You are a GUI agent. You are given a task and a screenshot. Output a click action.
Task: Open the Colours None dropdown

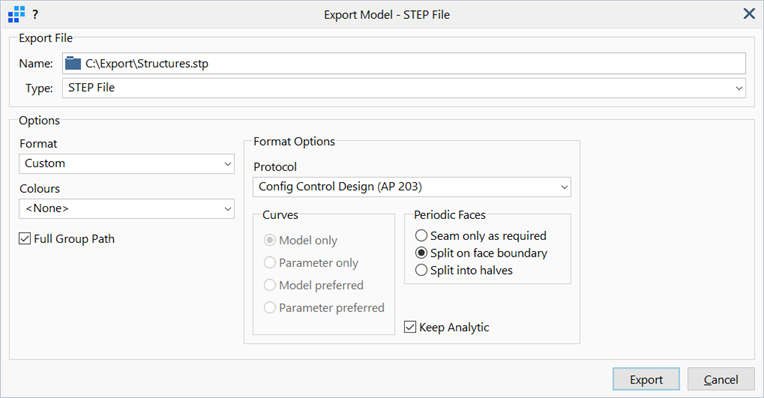click(x=127, y=208)
